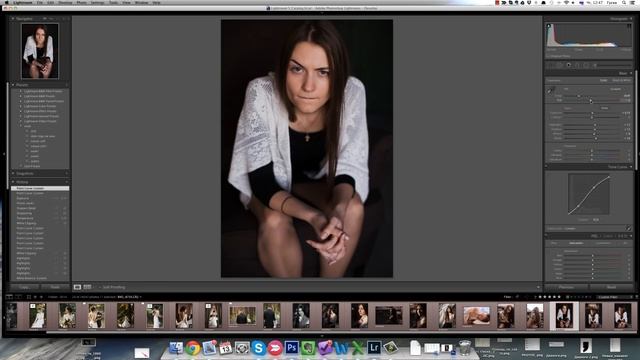Open the Develop menu

[65, 2]
